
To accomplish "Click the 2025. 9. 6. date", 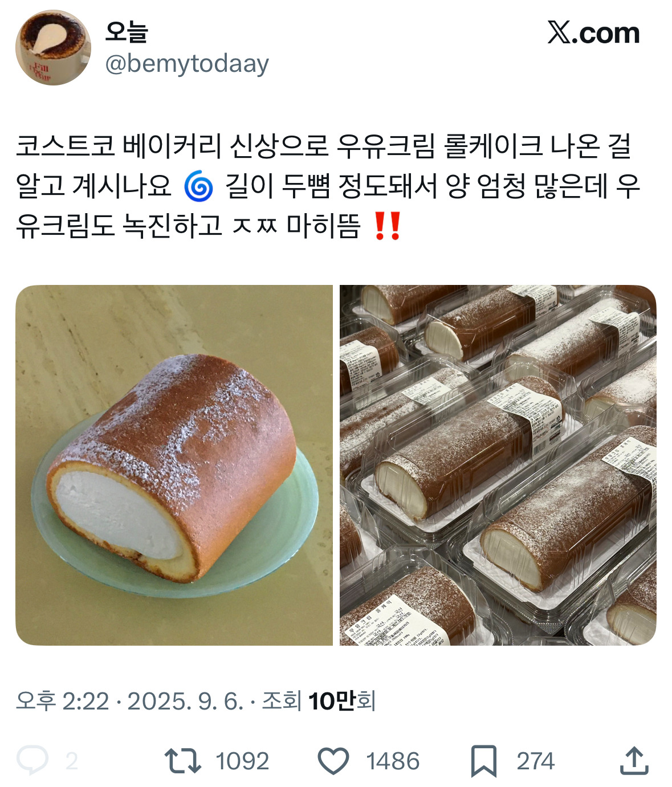I will point(185,701).
